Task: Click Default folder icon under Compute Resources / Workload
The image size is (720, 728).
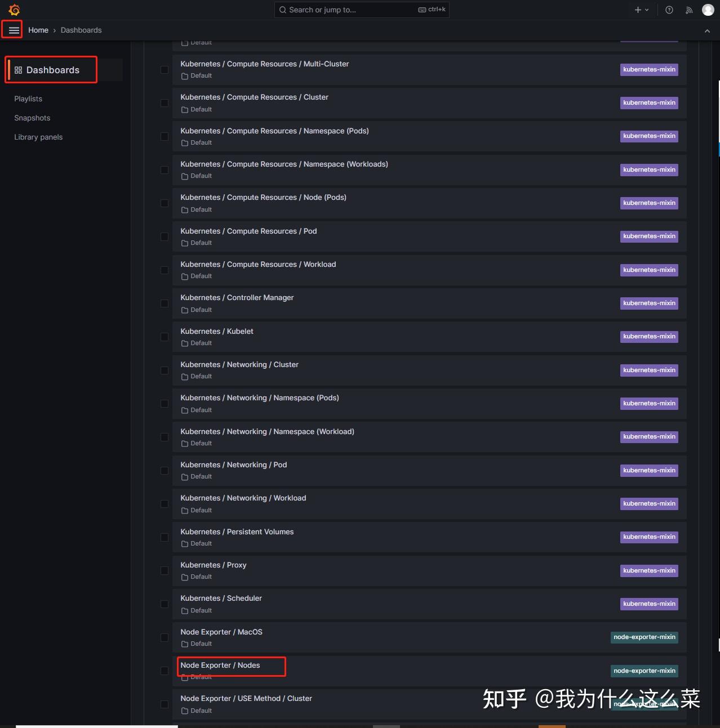Action: [x=184, y=276]
